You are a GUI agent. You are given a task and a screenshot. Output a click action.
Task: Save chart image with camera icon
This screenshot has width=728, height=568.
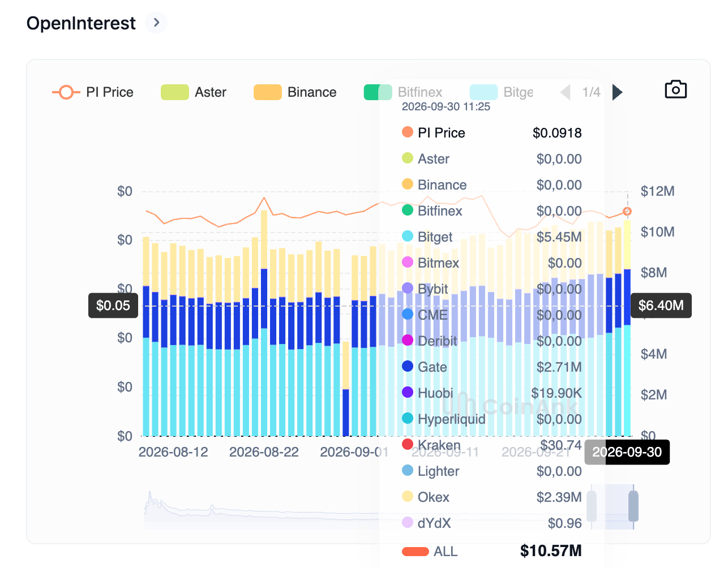point(675,89)
